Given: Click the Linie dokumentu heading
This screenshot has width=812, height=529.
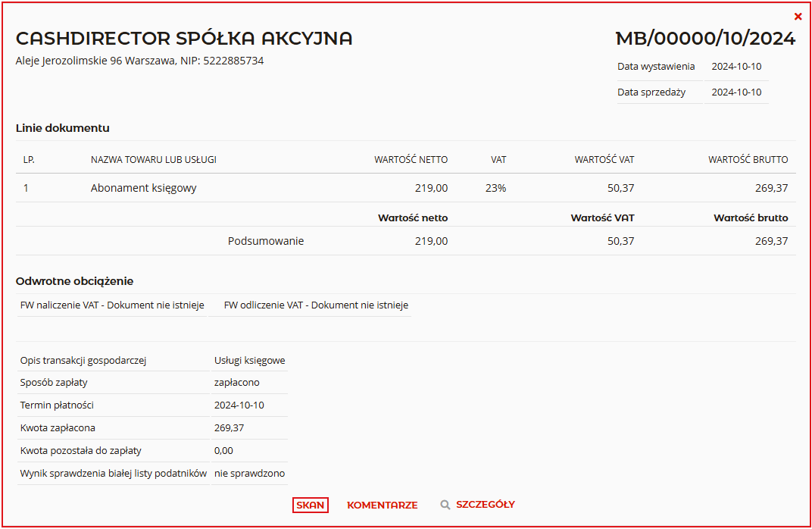Looking at the screenshot, I should coord(63,128).
